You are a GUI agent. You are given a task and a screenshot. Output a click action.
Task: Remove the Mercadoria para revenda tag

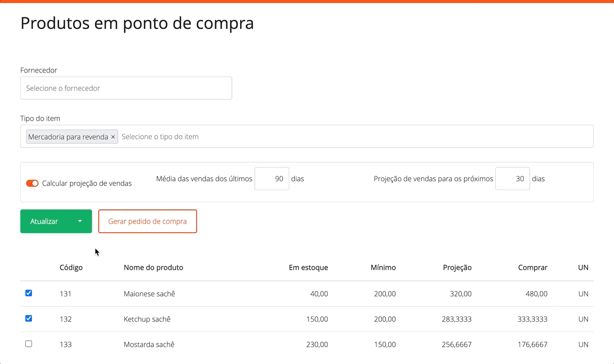pyautogui.click(x=113, y=137)
